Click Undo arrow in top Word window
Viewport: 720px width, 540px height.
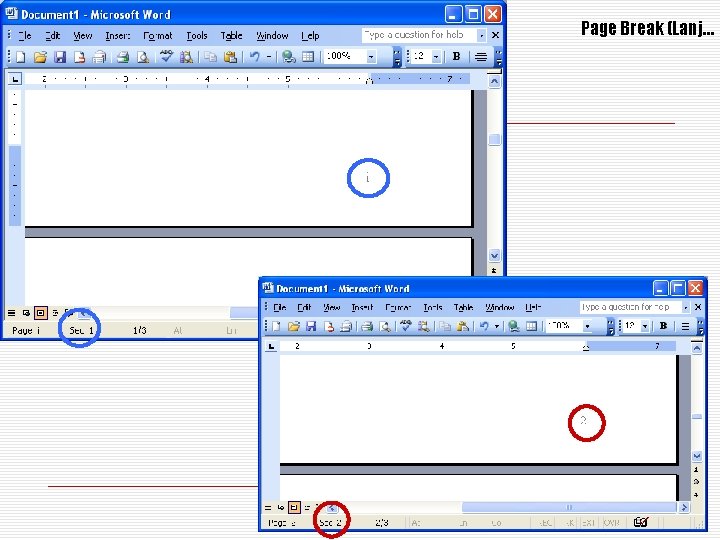255,56
